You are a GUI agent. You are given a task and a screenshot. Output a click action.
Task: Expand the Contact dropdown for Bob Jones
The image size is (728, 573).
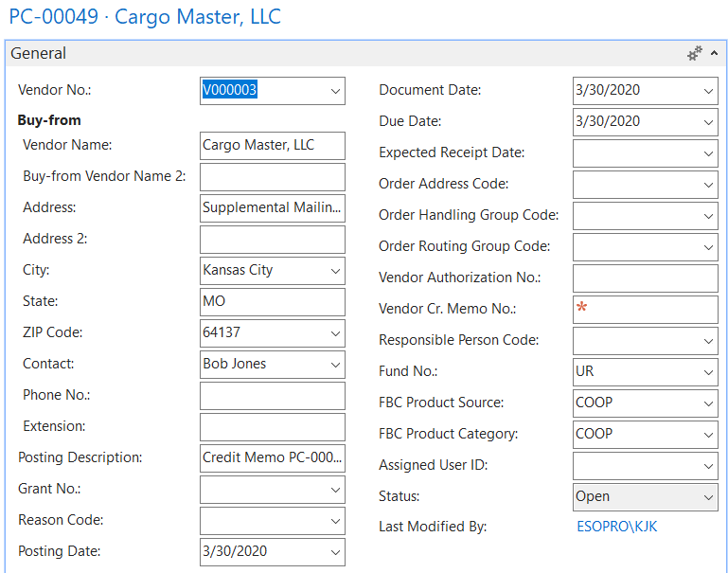coord(335,365)
